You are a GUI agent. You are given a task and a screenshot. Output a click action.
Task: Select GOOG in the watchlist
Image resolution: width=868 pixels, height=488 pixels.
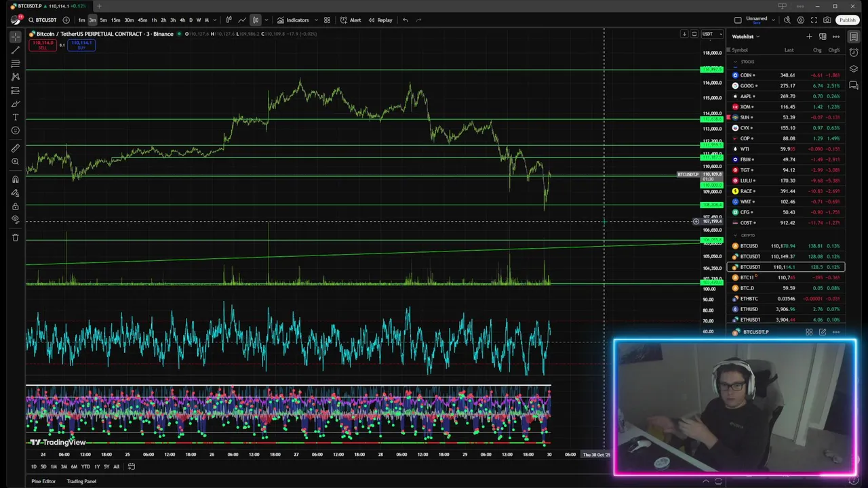point(787,85)
